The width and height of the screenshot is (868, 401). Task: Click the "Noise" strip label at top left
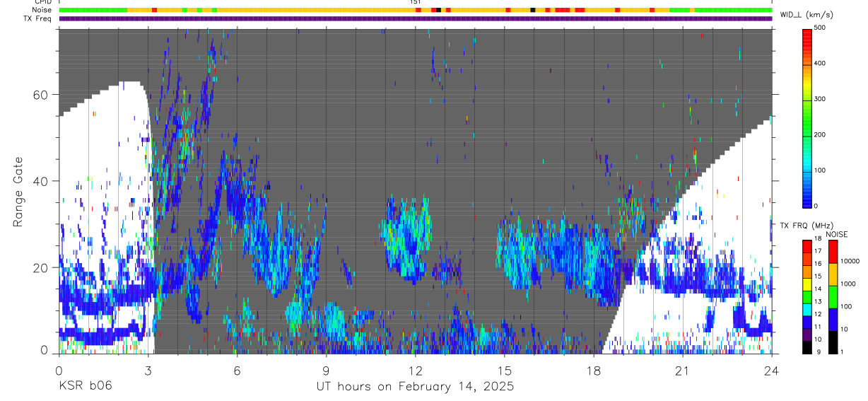click(41, 10)
